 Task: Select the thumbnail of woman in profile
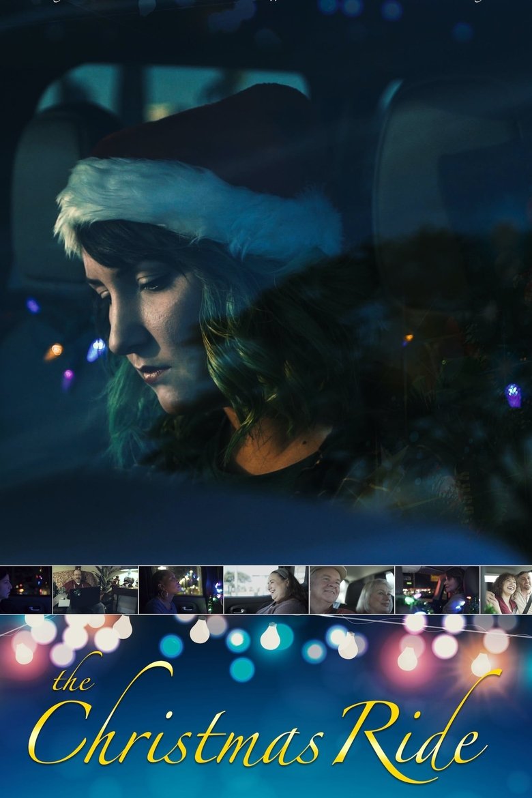pyautogui.click(x=180, y=590)
